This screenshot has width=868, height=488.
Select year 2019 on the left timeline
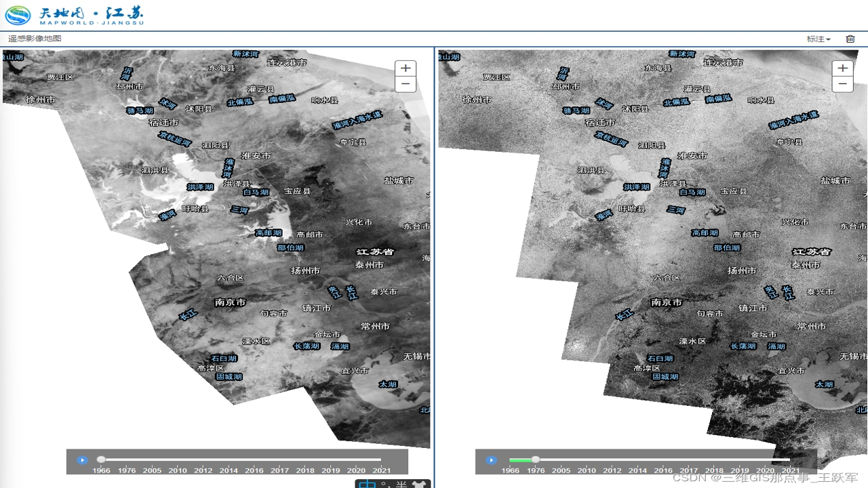[x=331, y=470]
